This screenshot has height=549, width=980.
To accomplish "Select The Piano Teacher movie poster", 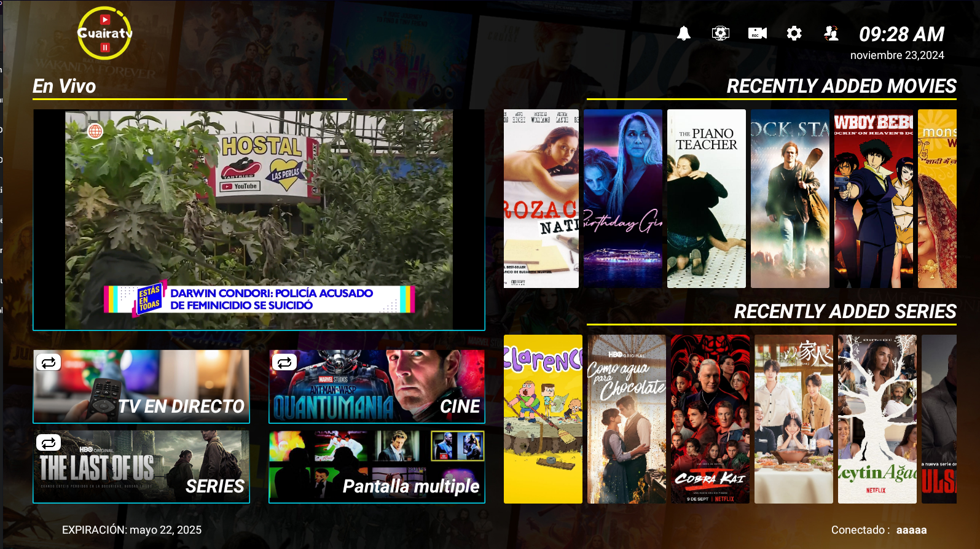I will point(706,198).
